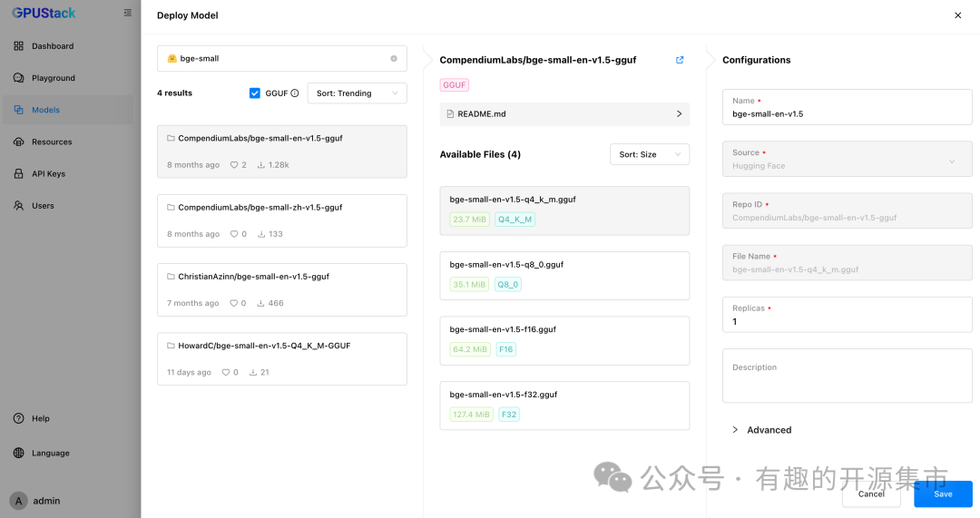
Task: Click the Repo ID field
Action: (847, 210)
